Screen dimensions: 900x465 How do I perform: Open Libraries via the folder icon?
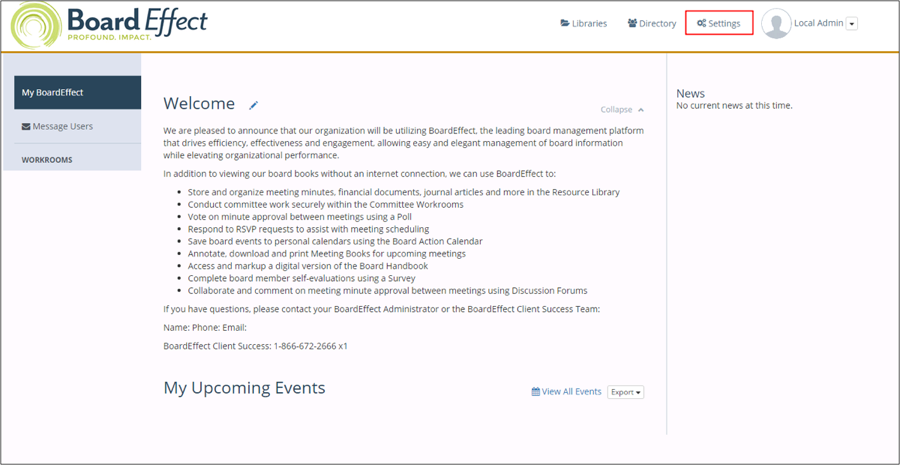pos(565,23)
